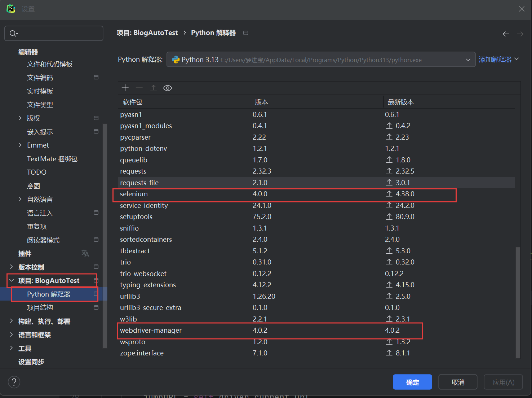Click the forward arrow navigation icon
This screenshot has width=532, height=398.
520,34
